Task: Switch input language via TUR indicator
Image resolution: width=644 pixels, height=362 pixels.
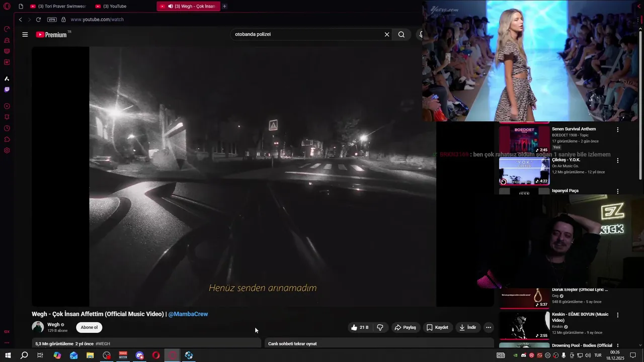Action: click(x=598, y=355)
